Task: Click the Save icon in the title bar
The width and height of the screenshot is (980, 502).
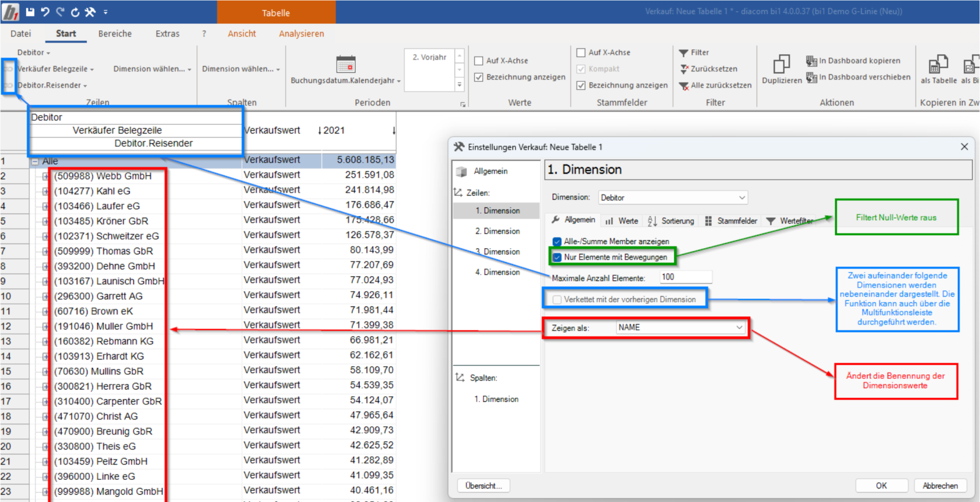Action: (30, 12)
